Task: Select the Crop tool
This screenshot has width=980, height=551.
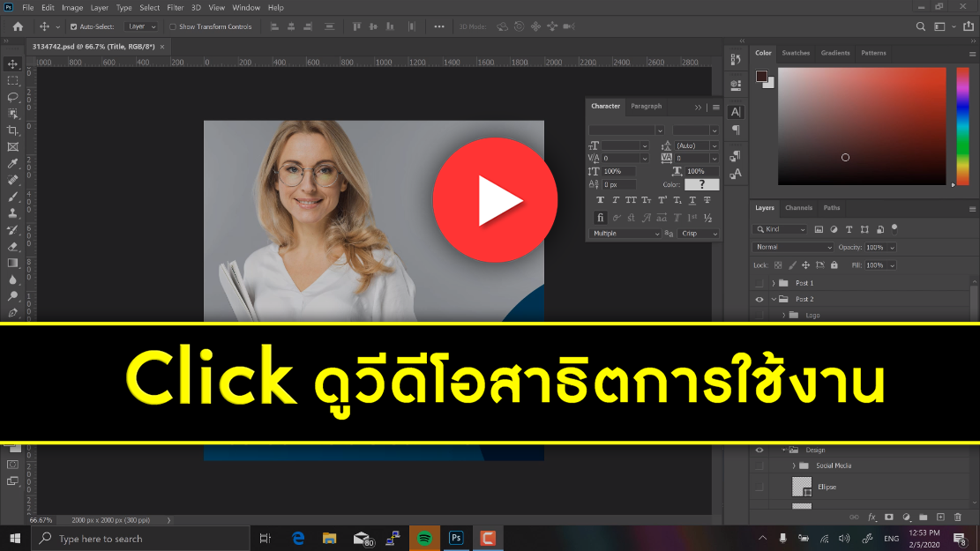Action: tap(13, 130)
